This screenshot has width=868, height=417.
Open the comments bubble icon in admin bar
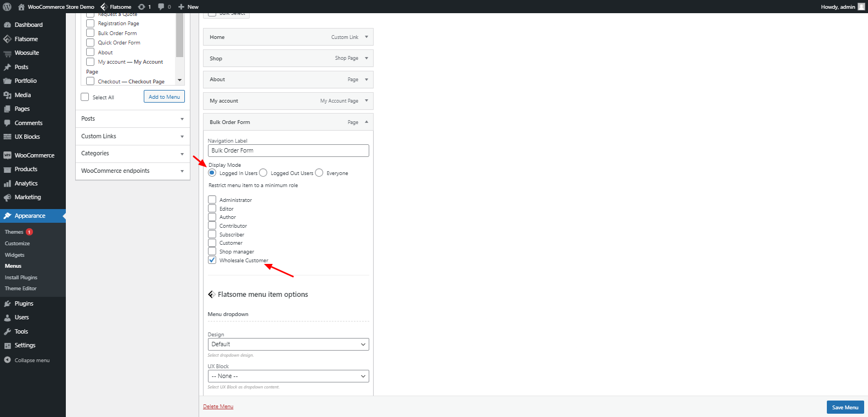click(x=161, y=7)
